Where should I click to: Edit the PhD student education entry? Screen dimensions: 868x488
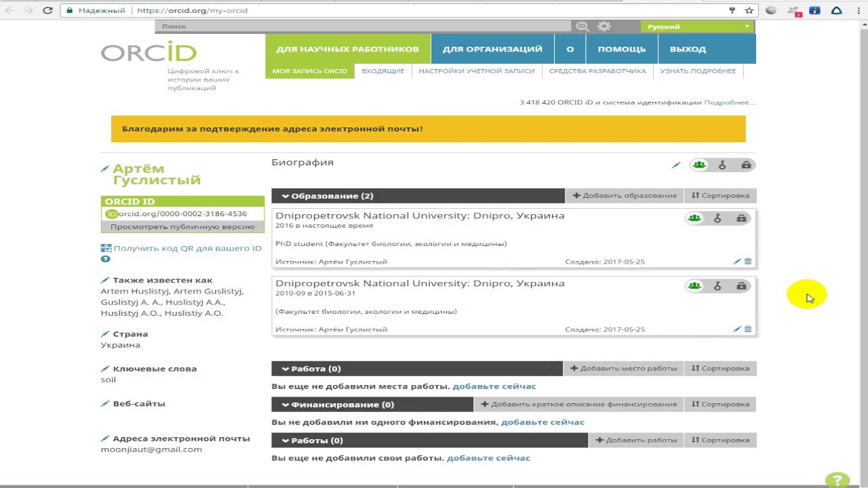[x=737, y=262]
